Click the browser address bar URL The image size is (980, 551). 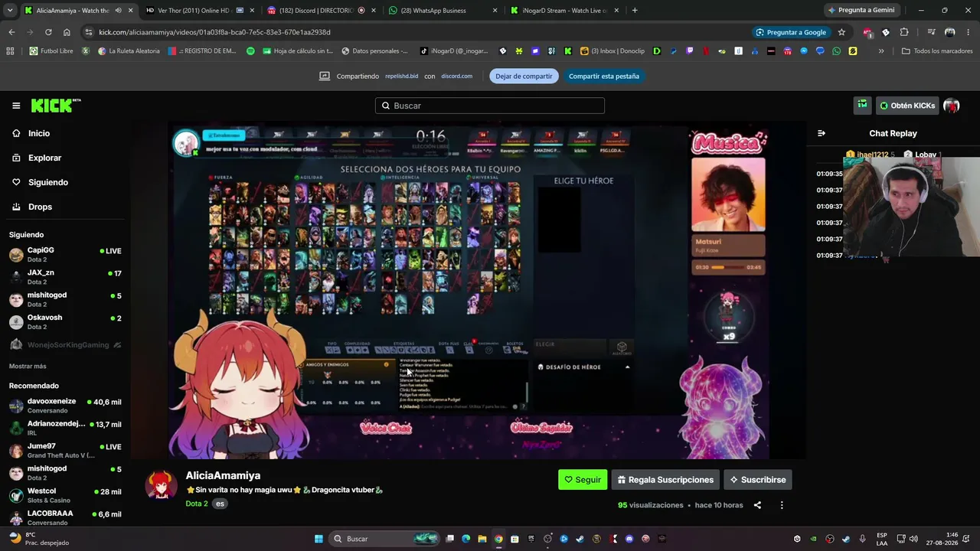point(214,32)
